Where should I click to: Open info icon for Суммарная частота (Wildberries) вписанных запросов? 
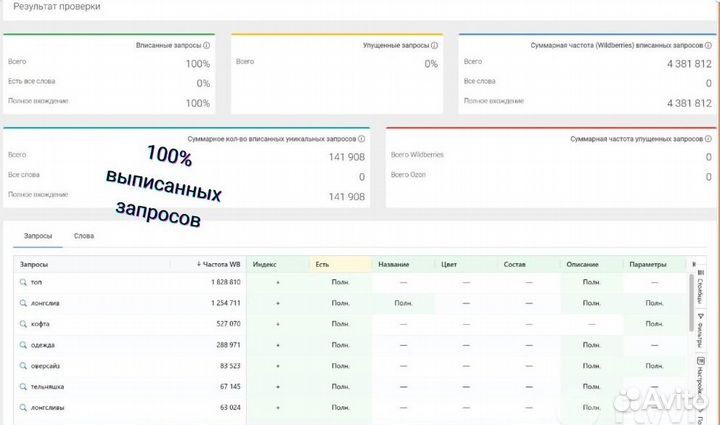pyautogui.click(x=708, y=45)
